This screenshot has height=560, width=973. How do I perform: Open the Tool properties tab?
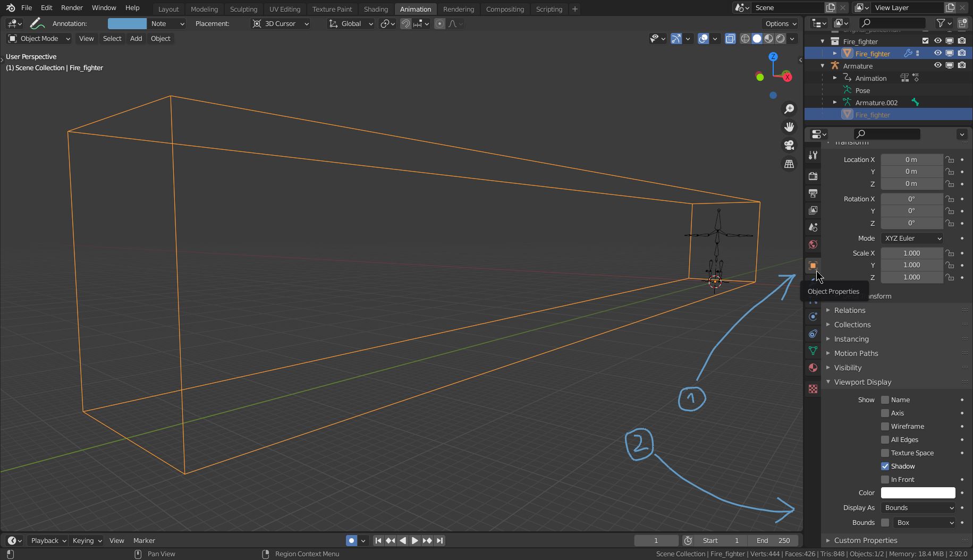(x=813, y=155)
